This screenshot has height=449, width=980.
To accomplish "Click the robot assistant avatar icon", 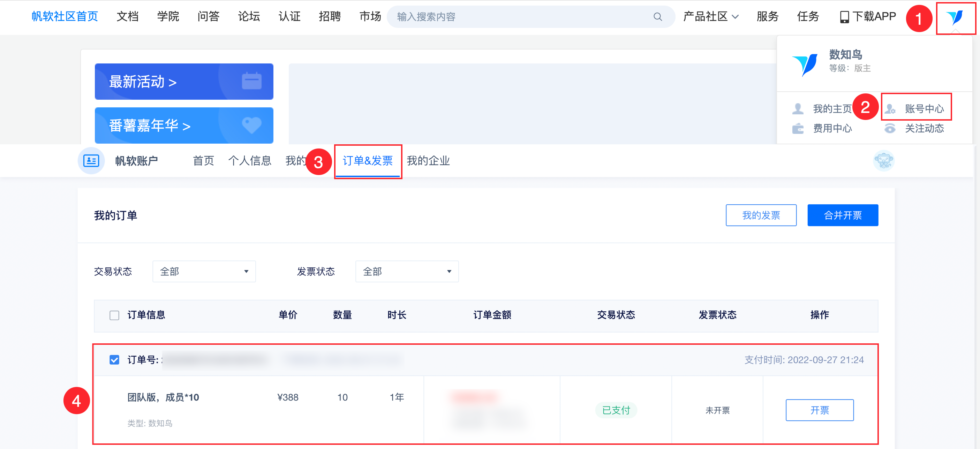I will [883, 161].
